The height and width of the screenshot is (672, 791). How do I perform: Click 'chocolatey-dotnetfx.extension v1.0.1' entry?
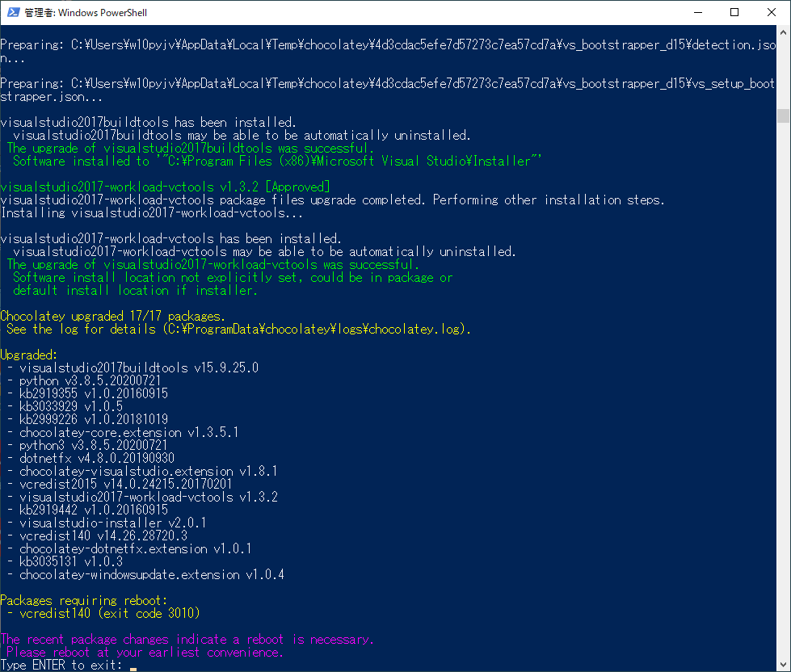tap(135, 548)
